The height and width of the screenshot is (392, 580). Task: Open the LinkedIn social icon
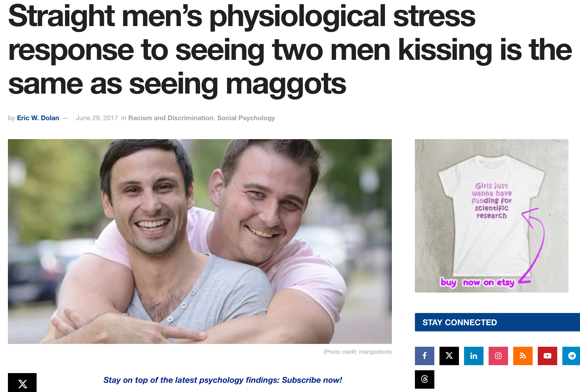474,356
